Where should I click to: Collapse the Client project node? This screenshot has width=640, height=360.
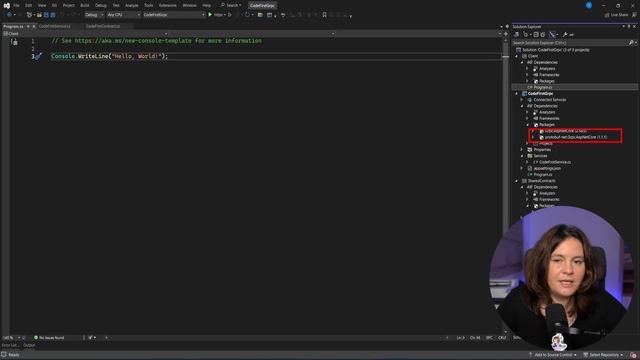(x=516, y=56)
